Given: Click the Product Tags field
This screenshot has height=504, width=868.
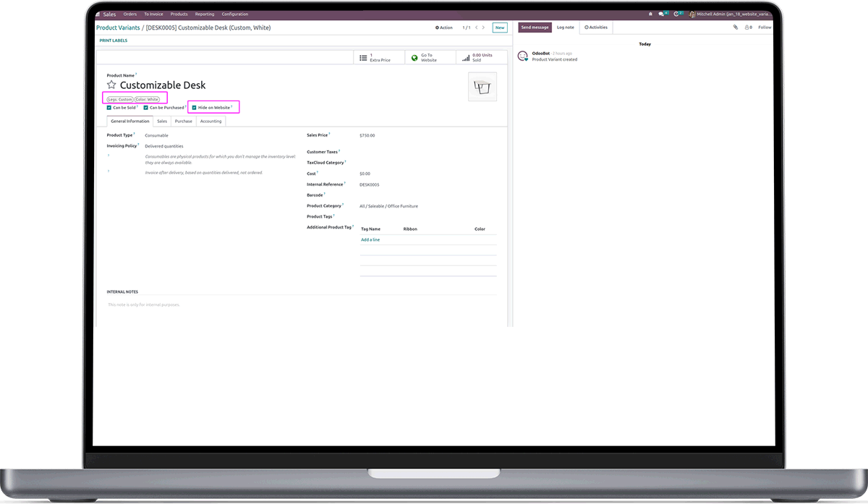Looking at the screenshot, I should click(x=427, y=217).
